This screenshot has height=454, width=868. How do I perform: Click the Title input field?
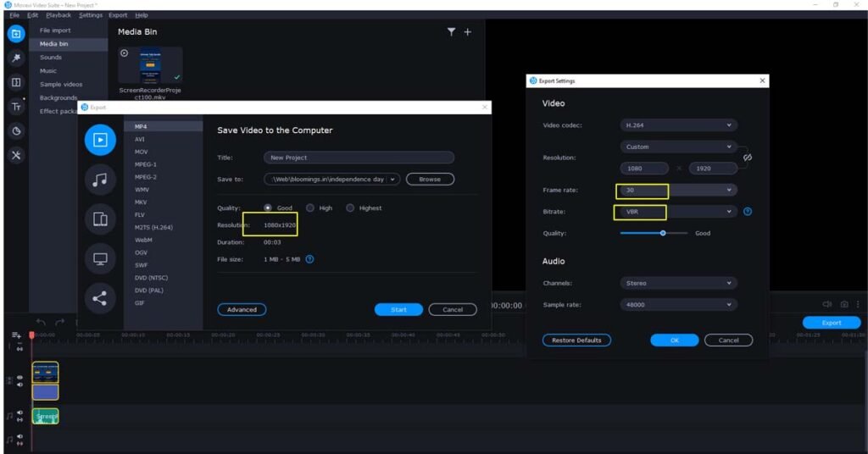[x=359, y=158]
